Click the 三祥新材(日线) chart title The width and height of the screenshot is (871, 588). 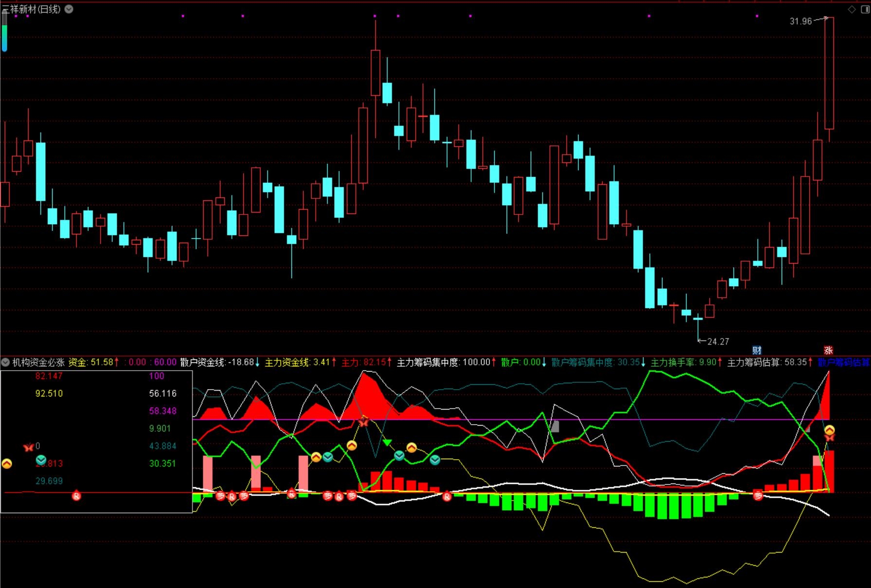(x=31, y=9)
